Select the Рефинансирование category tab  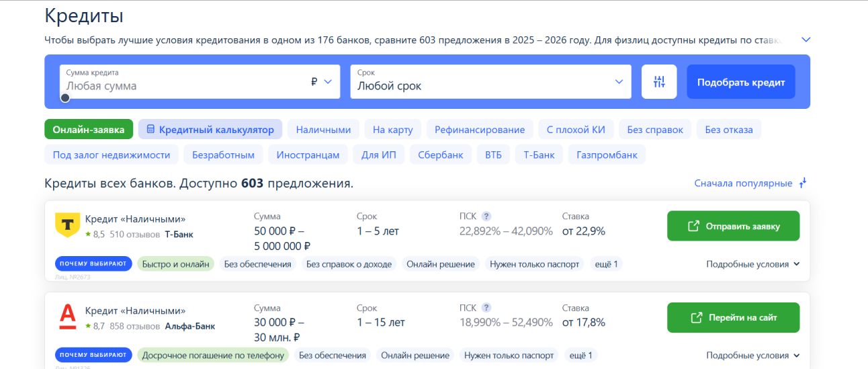pos(479,130)
